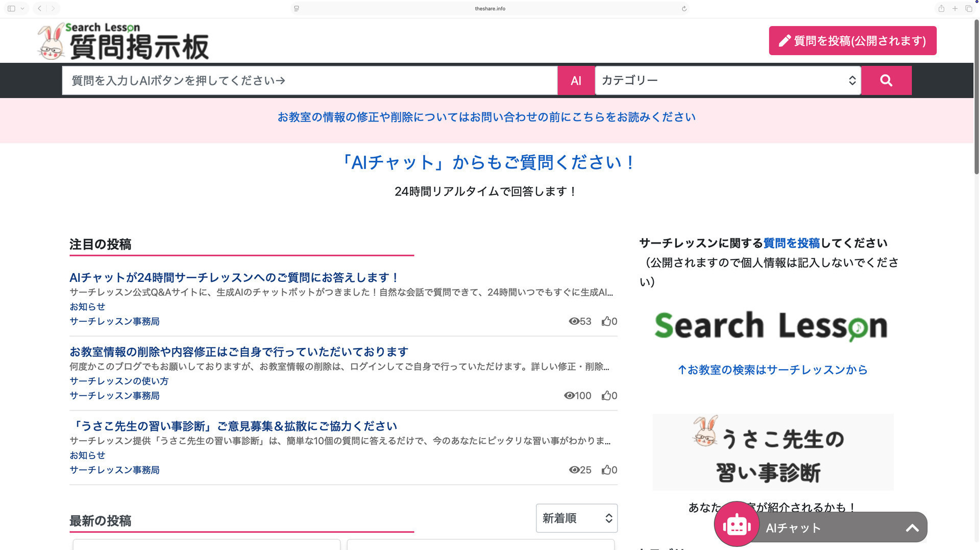This screenshot has width=980, height=550.
Task: Click the page reader icon in address bar
Action: (x=297, y=9)
